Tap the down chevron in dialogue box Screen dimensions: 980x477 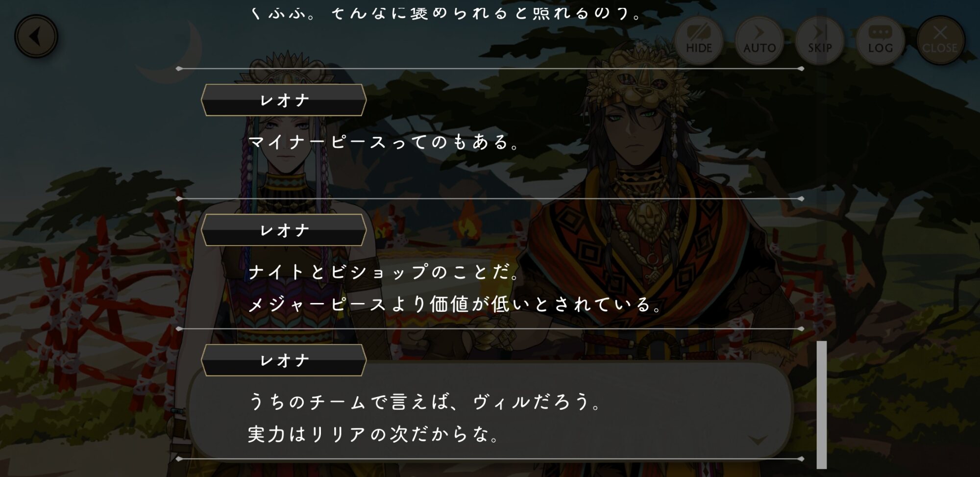click(758, 440)
